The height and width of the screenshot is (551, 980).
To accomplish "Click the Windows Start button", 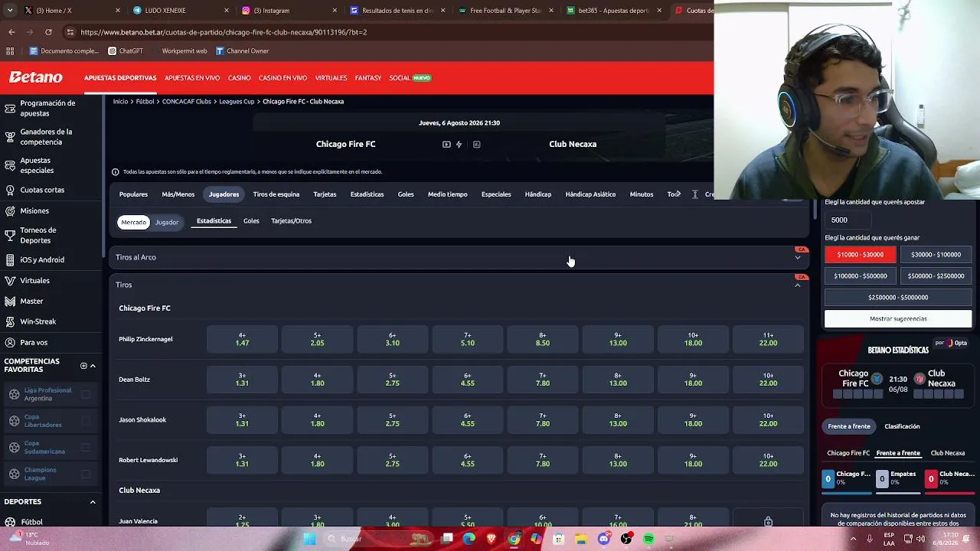I will coord(309,539).
